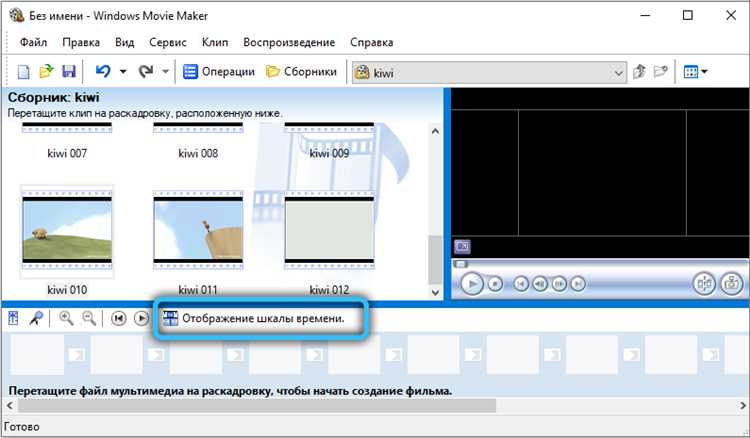Open the views dropdown button

click(x=695, y=72)
